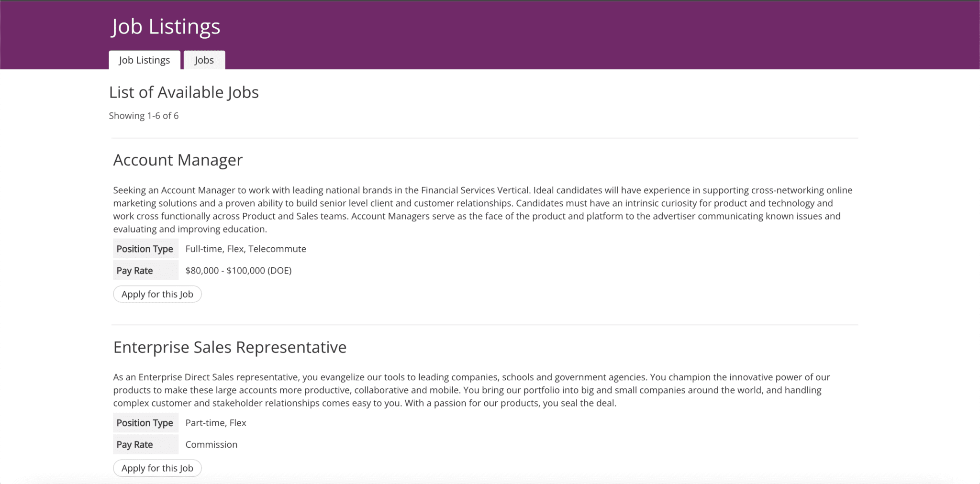Click Enterprise Sales Representative's Pay Rate label

point(135,445)
